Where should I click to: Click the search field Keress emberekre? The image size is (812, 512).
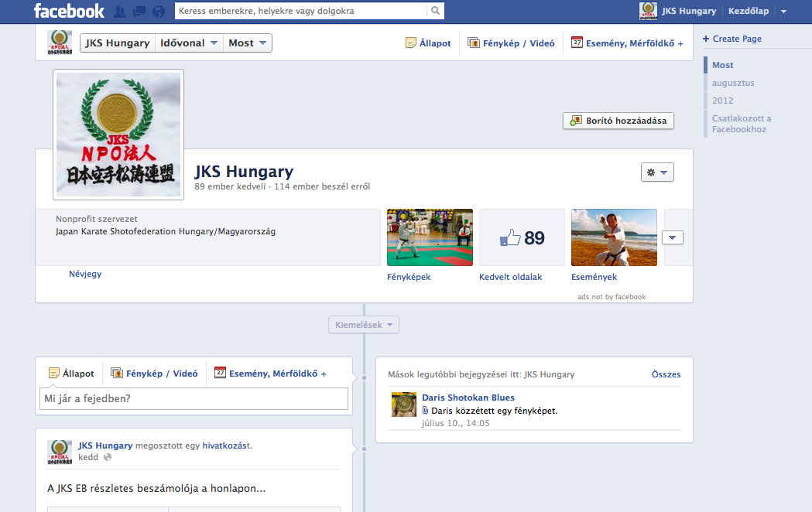pos(301,11)
